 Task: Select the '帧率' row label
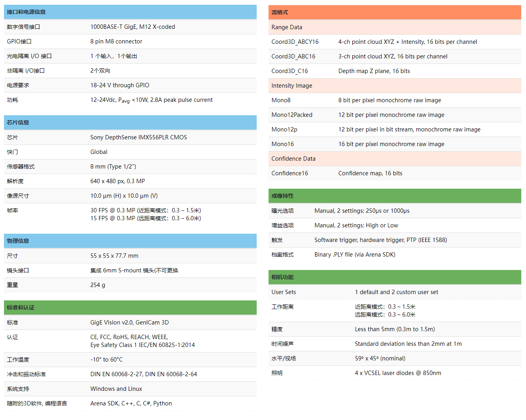click(x=12, y=210)
